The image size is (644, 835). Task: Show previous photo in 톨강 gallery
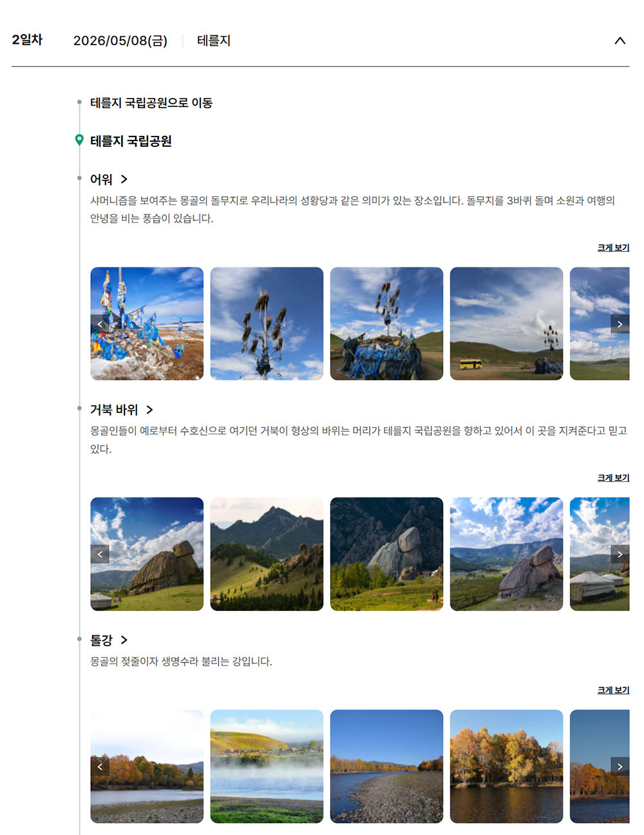pyautogui.click(x=100, y=767)
